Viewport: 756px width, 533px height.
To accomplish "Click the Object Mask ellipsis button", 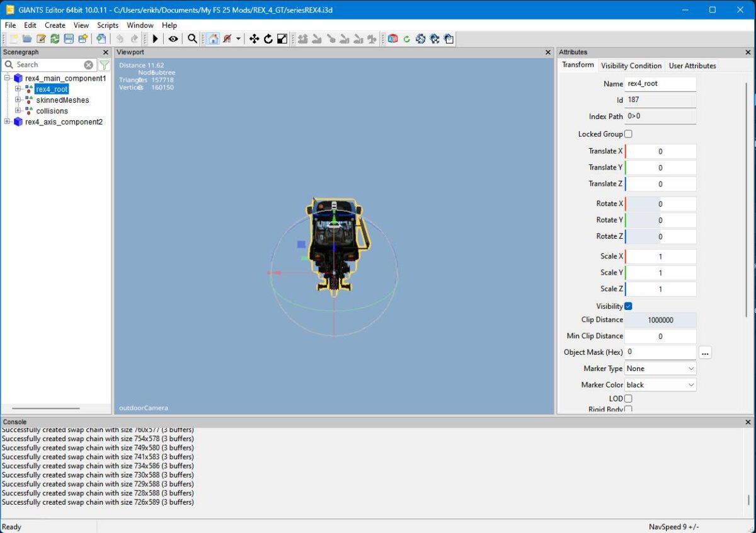I will coord(705,353).
